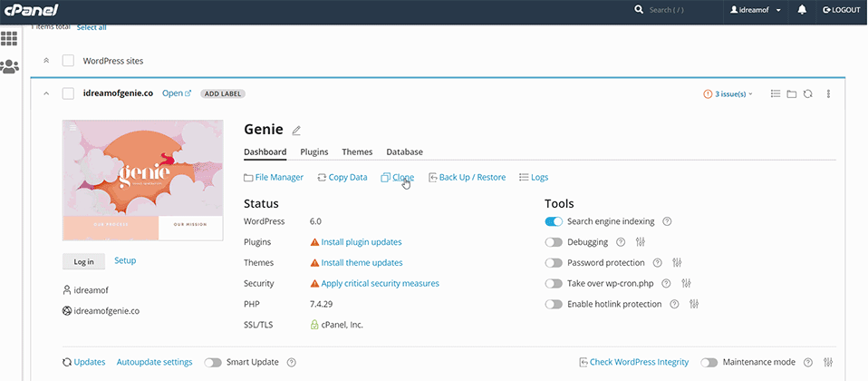Switch to the Themes tab
This screenshot has height=381, width=868.
[357, 151]
